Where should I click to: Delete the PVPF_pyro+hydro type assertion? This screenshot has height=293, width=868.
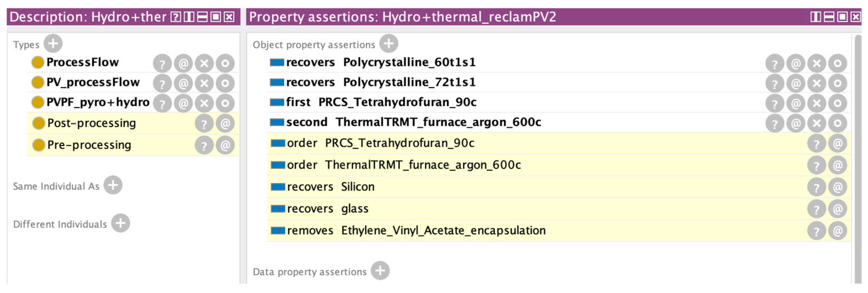(204, 103)
